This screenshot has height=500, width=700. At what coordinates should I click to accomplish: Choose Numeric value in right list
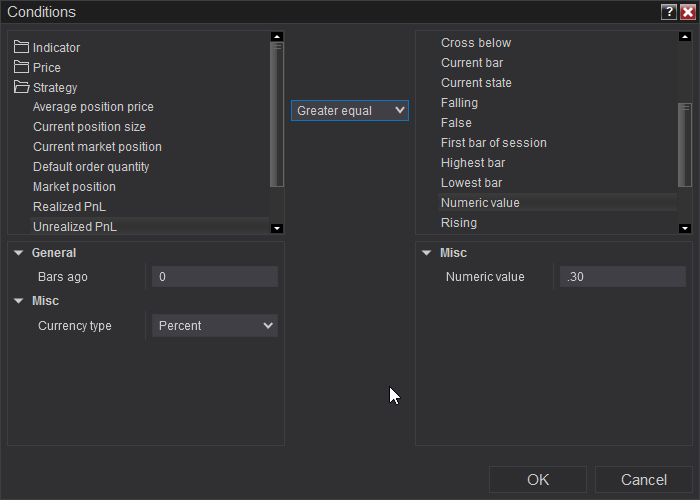tap(480, 202)
